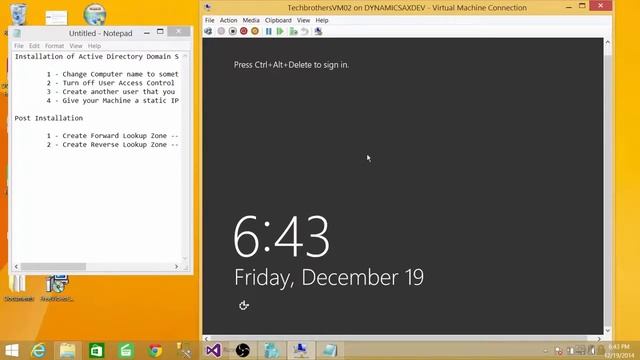Click the 'Create Forward Lookup Zone' line

[x=112, y=136]
